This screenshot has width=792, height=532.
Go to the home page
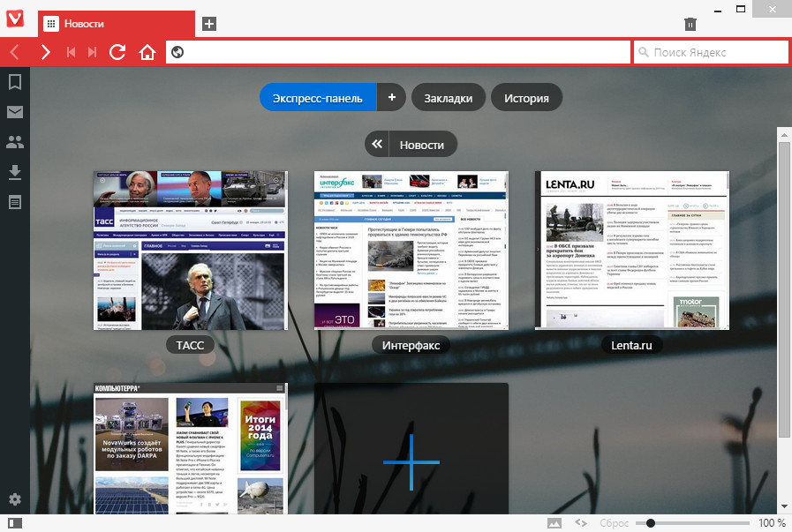(x=147, y=52)
